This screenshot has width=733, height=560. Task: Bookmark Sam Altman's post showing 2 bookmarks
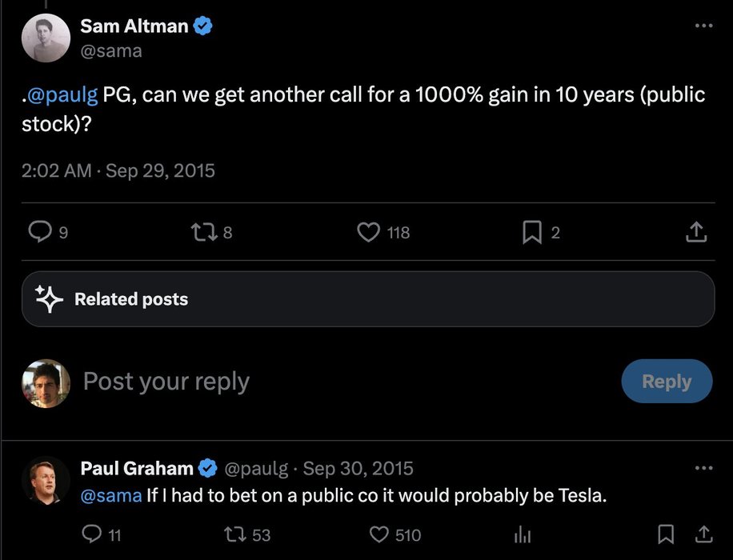[x=532, y=232]
